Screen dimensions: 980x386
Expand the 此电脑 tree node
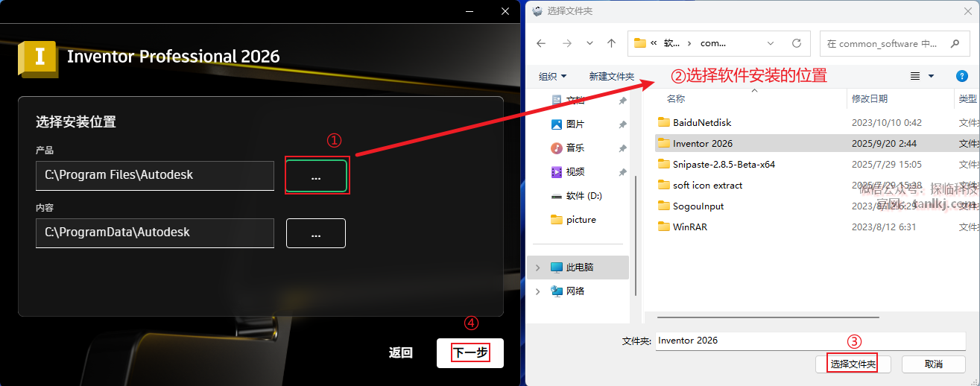click(x=539, y=267)
